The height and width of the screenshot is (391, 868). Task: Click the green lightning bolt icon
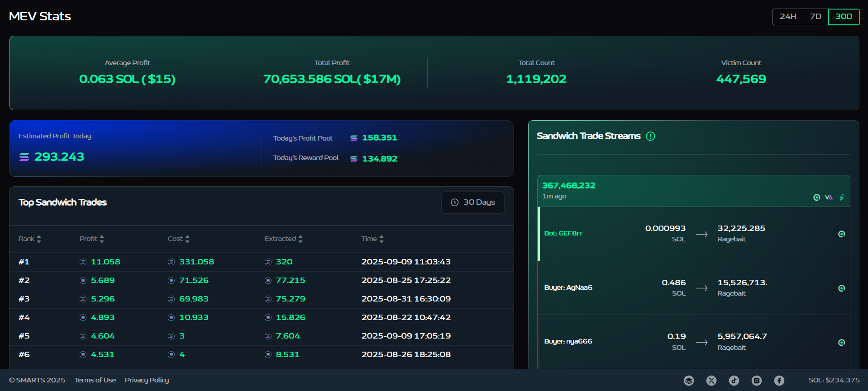(x=842, y=198)
